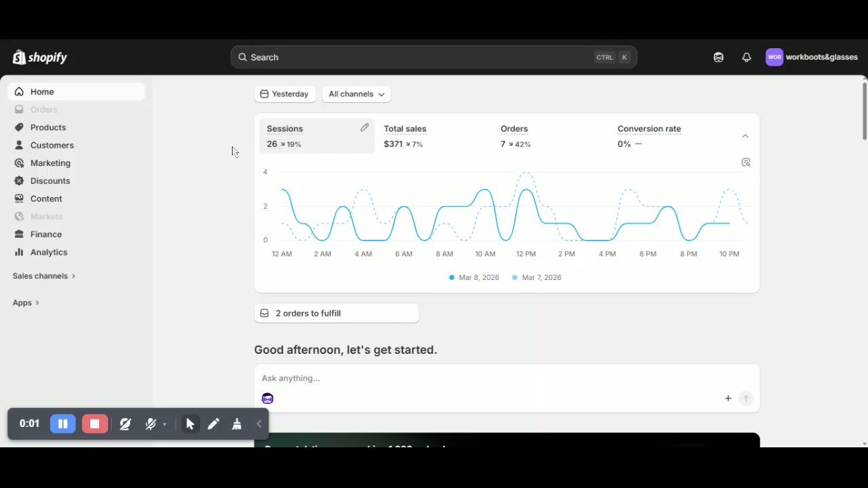Click the Finance bank icon
Viewport: 868px width, 488px height.
(19, 234)
